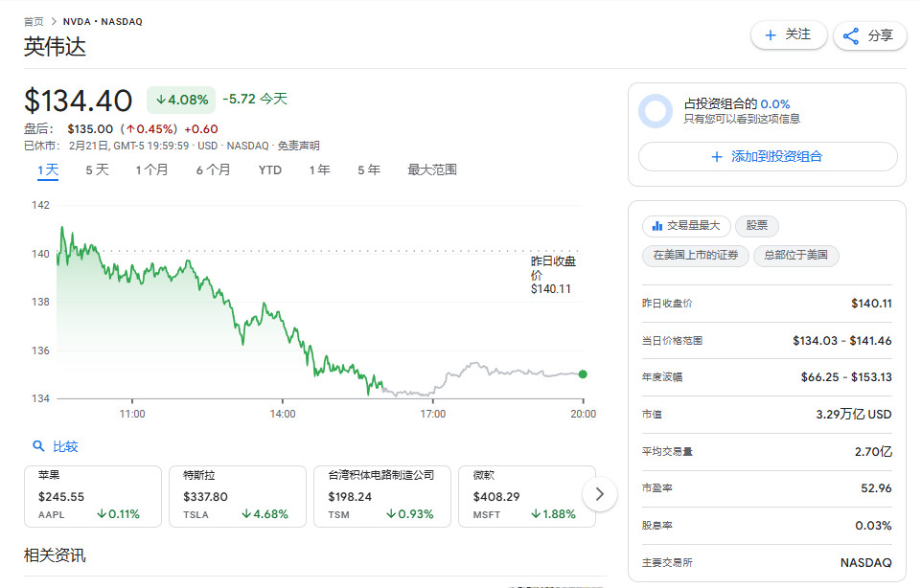This screenshot has height=588, width=921.
Task: Click the 平均交易量 value 2.70亿
Action: (873, 452)
